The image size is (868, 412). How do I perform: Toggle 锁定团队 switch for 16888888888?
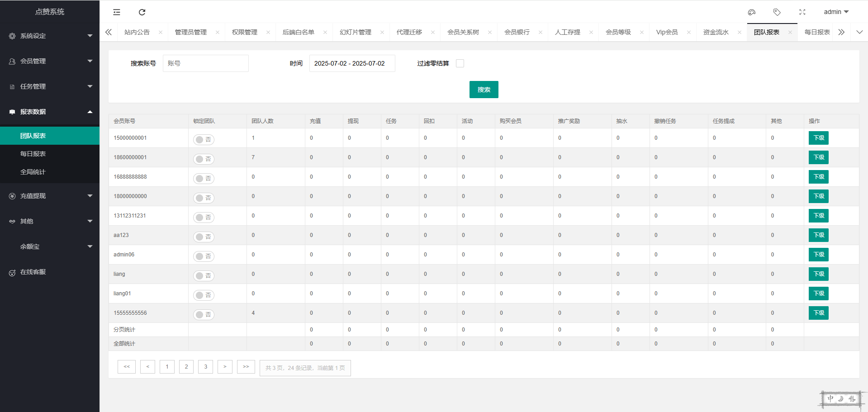(x=204, y=179)
